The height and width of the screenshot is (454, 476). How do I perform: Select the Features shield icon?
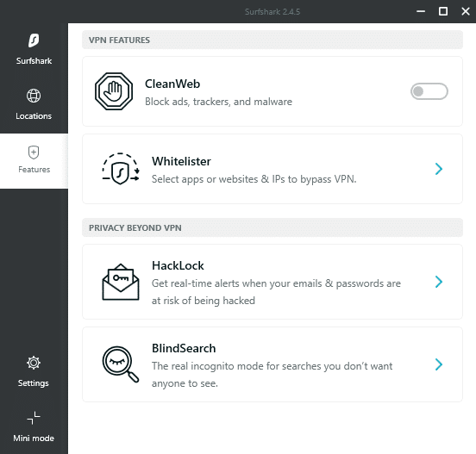[34, 152]
